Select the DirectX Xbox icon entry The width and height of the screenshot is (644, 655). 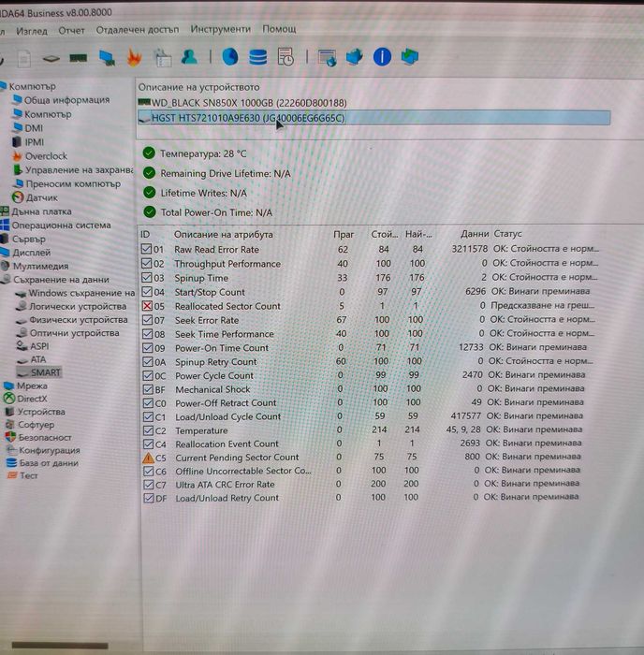pos(25,399)
